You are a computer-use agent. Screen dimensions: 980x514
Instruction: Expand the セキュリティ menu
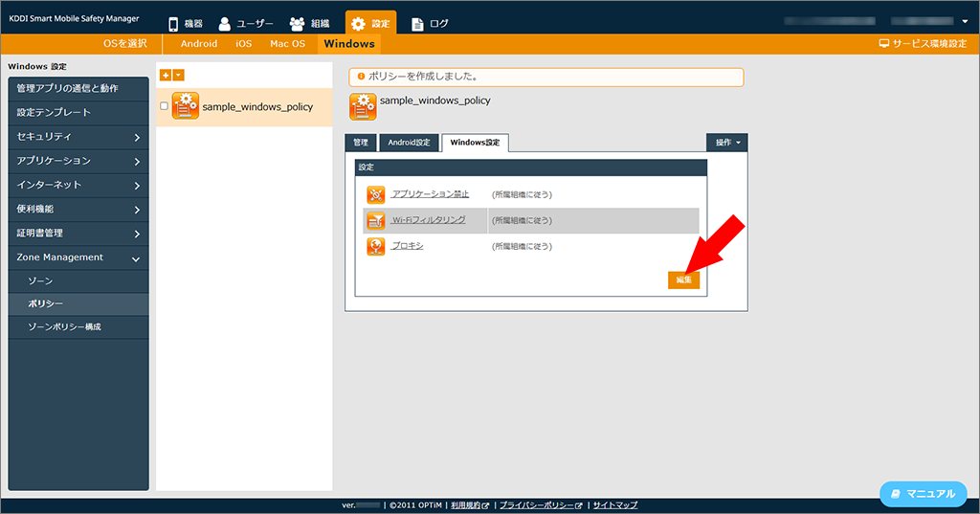point(78,137)
